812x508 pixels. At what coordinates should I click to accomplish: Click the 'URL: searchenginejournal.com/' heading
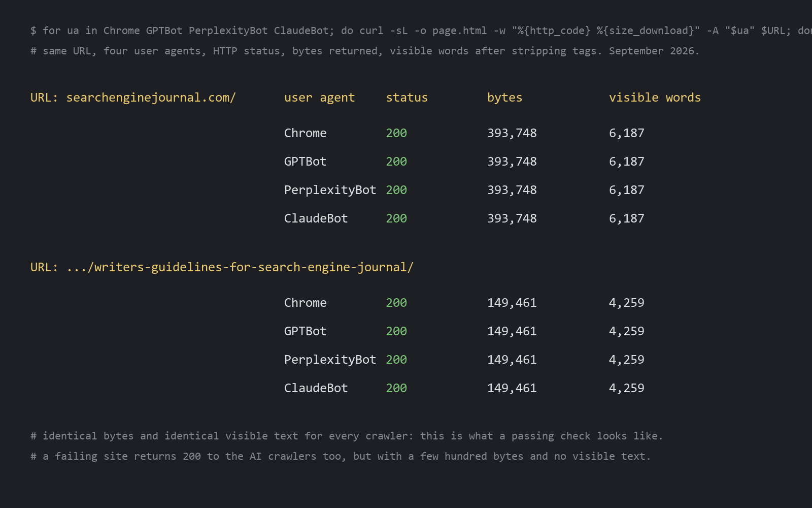click(133, 98)
